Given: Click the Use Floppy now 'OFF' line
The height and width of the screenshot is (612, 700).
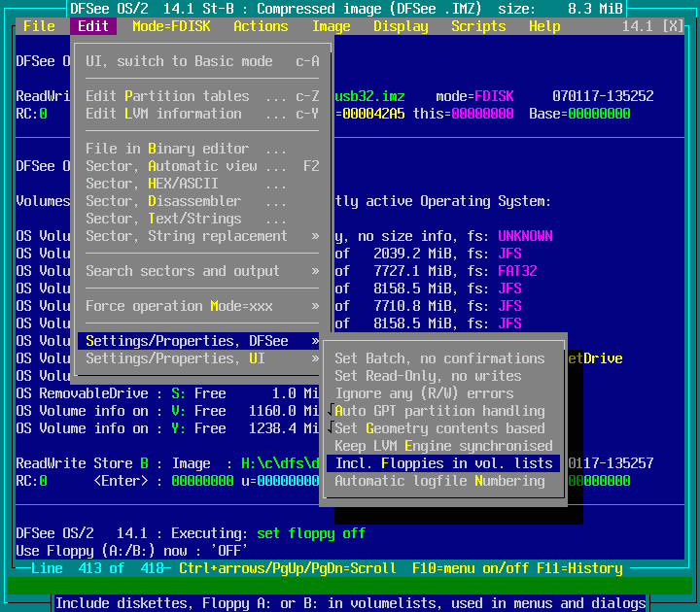Looking at the screenshot, I should (131, 551).
